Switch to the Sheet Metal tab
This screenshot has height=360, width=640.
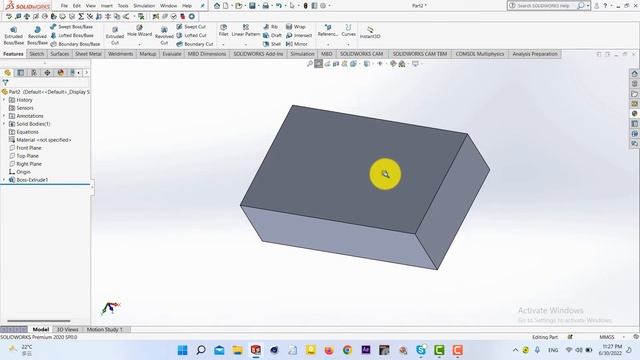tap(88, 54)
